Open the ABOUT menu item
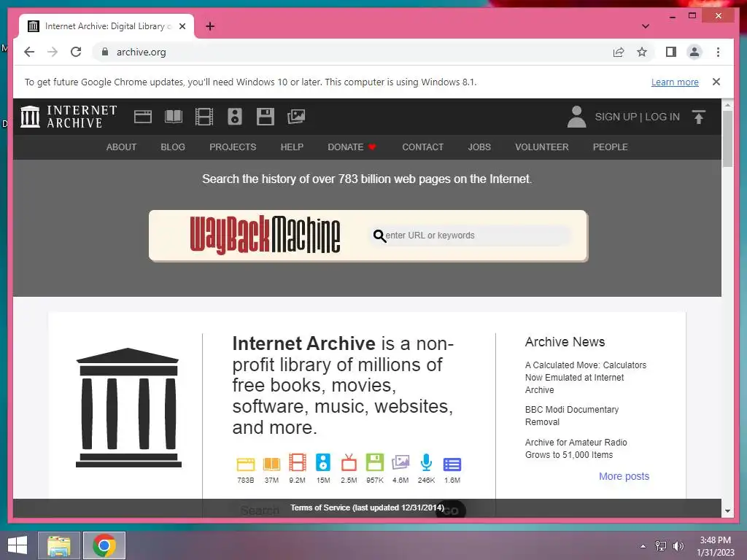747x560 pixels. [x=122, y=147]
